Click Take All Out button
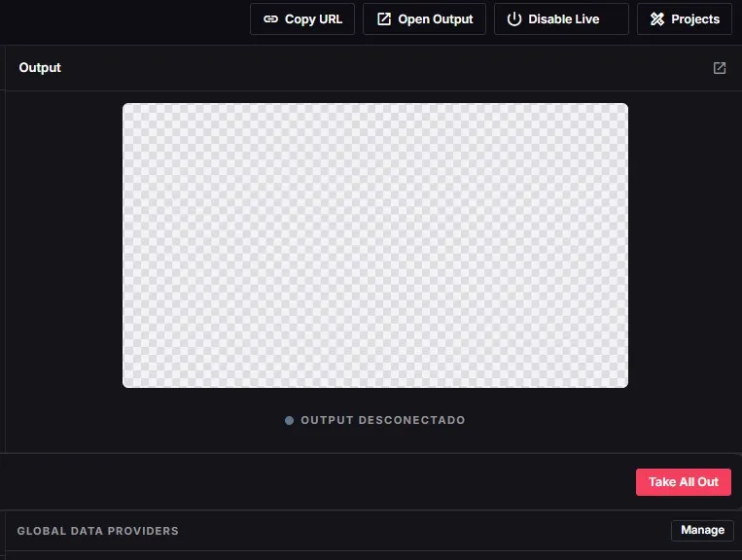742x560 pixels. point(684,482)
